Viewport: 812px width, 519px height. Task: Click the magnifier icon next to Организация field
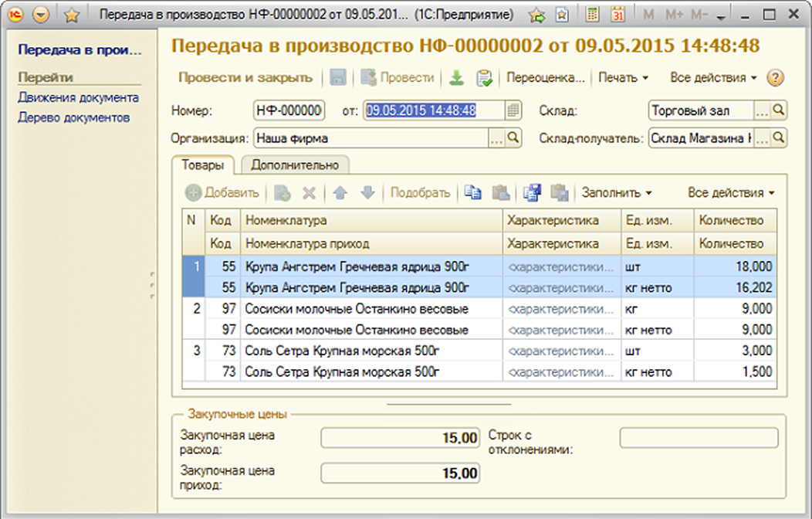coord(514,139)
